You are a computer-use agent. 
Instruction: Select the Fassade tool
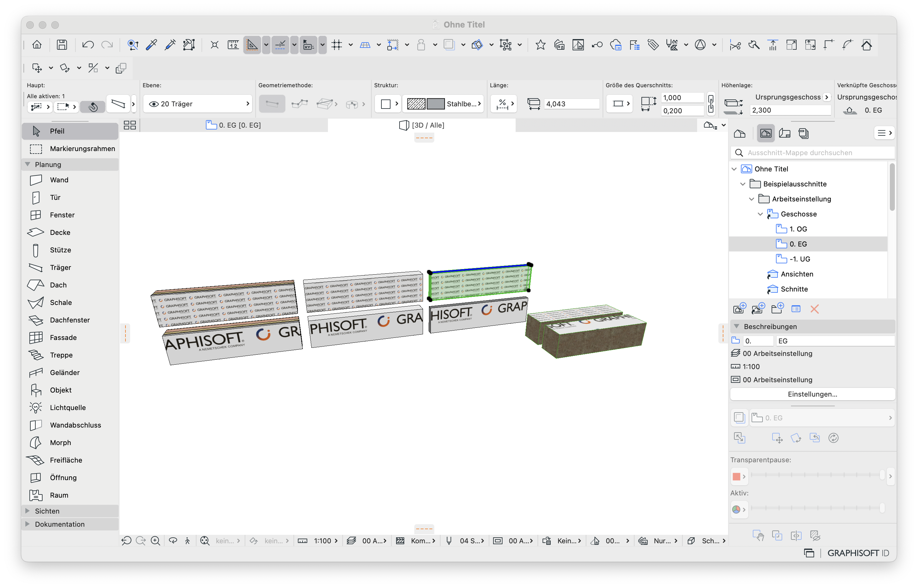70,338
